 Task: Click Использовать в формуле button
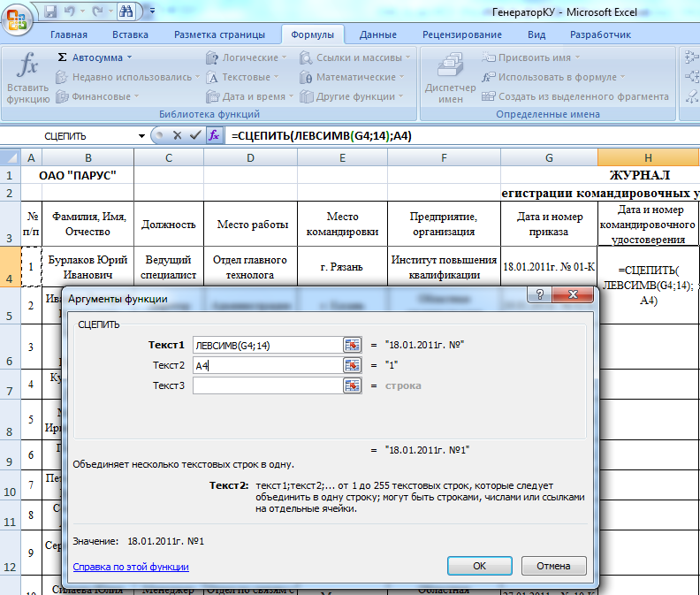click(553, 77)
